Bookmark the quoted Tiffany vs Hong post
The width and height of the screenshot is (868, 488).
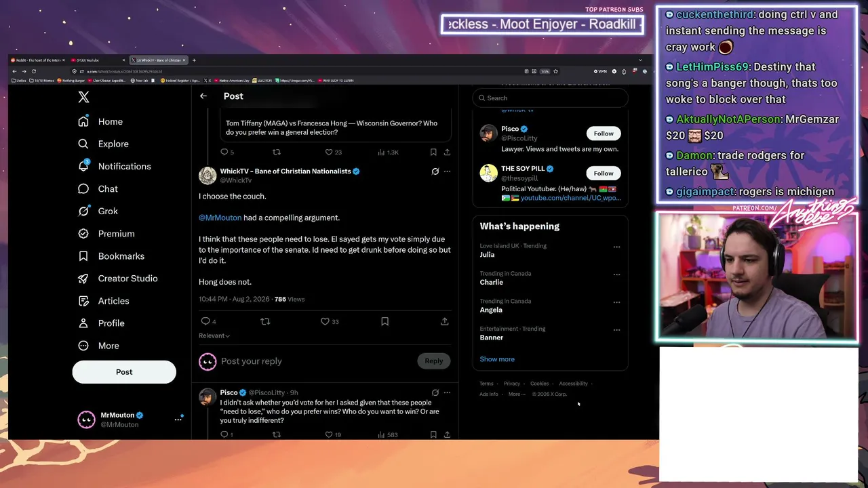(433, 152)
